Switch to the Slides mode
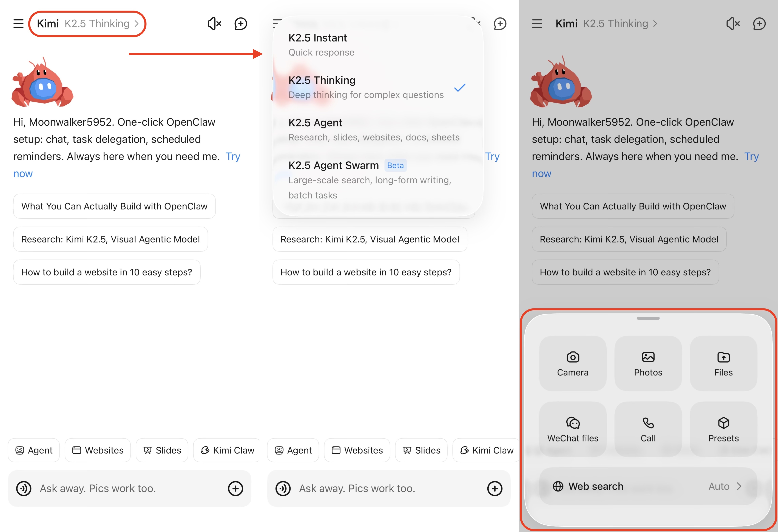This screenshot has width=778, height=532. 162,450
